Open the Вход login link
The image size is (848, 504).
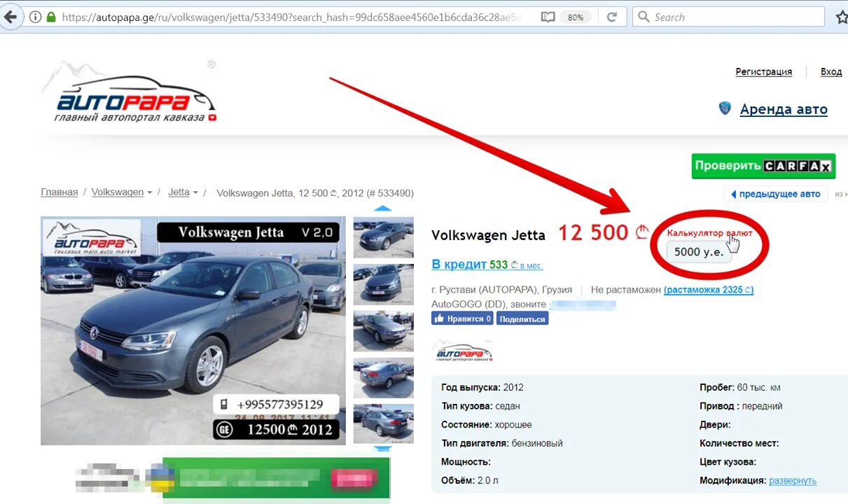click(x=831, y=71)
